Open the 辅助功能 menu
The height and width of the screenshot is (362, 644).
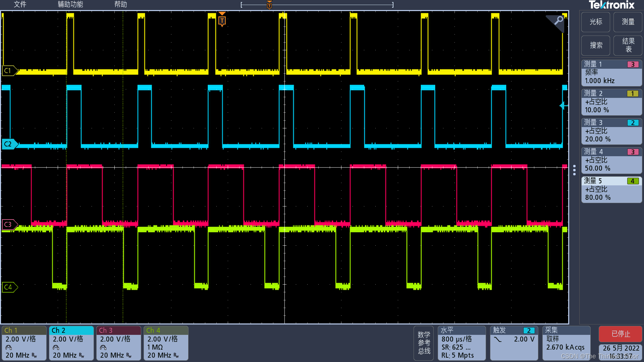pyautogui.click(x=70, y=4)
